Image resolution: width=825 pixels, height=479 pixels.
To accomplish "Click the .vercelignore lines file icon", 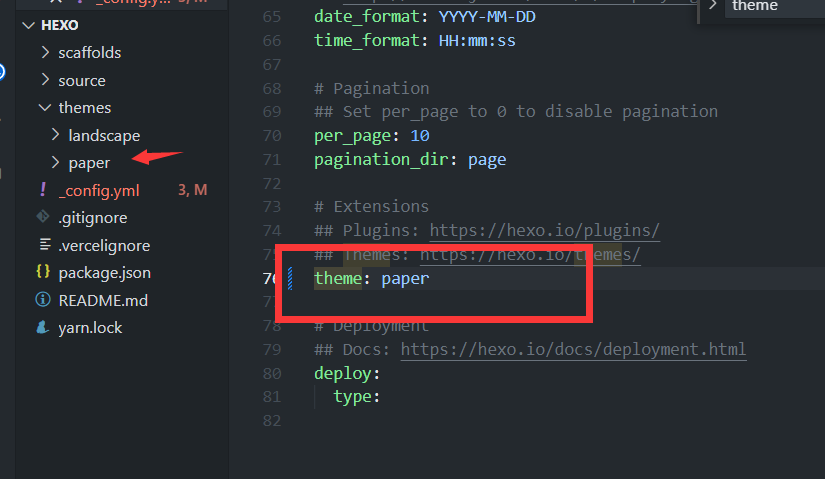I will point(43,245).
